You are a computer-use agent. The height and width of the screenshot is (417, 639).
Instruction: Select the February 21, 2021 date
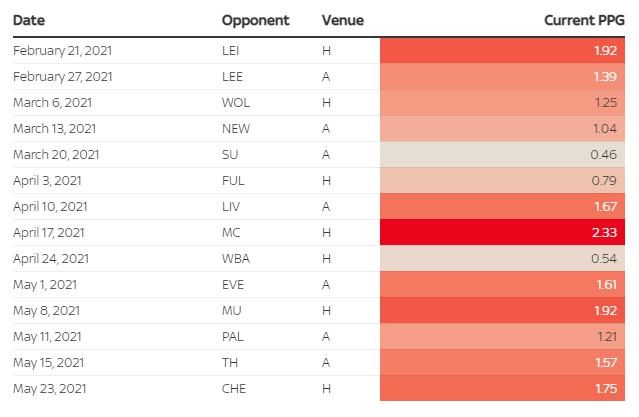[x=62, y=50]
